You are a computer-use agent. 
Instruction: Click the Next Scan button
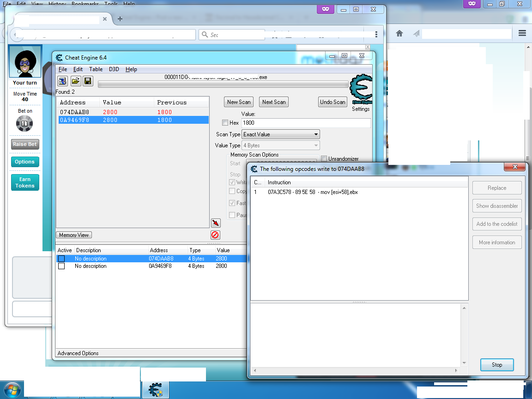[274, 102]
